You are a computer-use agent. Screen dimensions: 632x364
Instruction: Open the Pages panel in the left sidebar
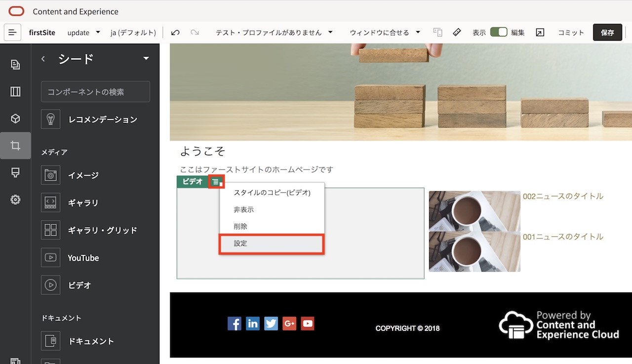(x=15, y=64)
